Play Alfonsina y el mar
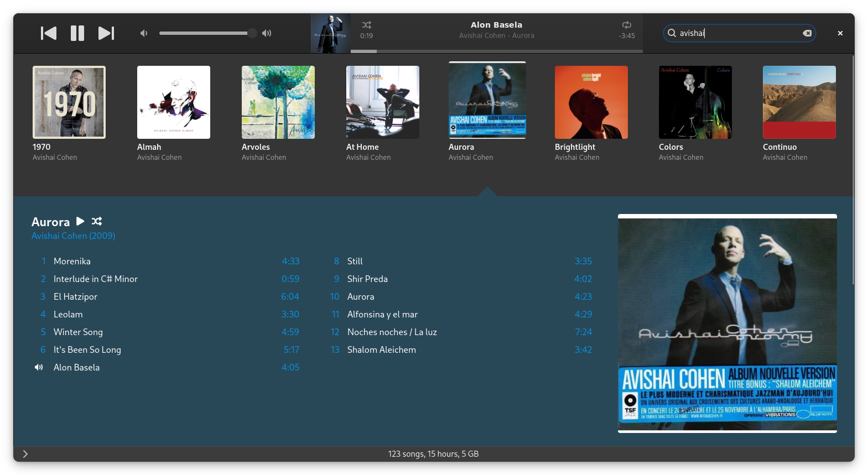868x475 pixels. point(460,314)
